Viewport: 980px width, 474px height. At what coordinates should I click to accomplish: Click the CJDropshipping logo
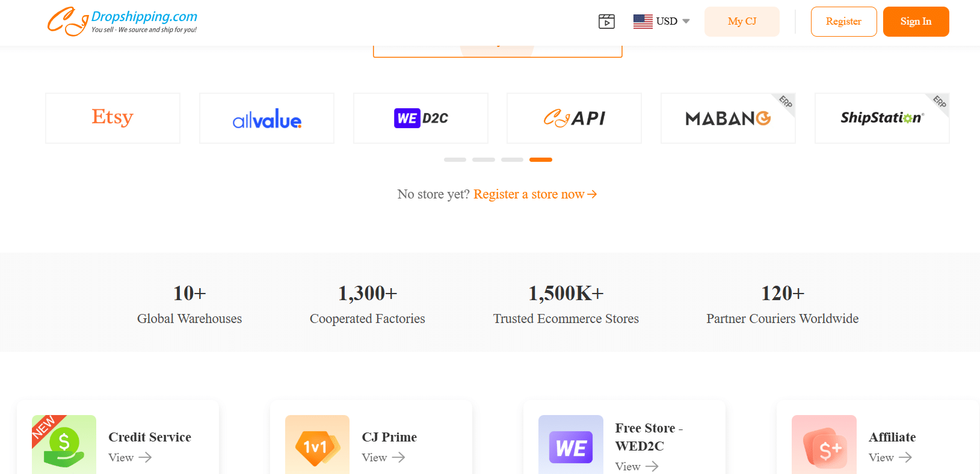coord(122,21)
